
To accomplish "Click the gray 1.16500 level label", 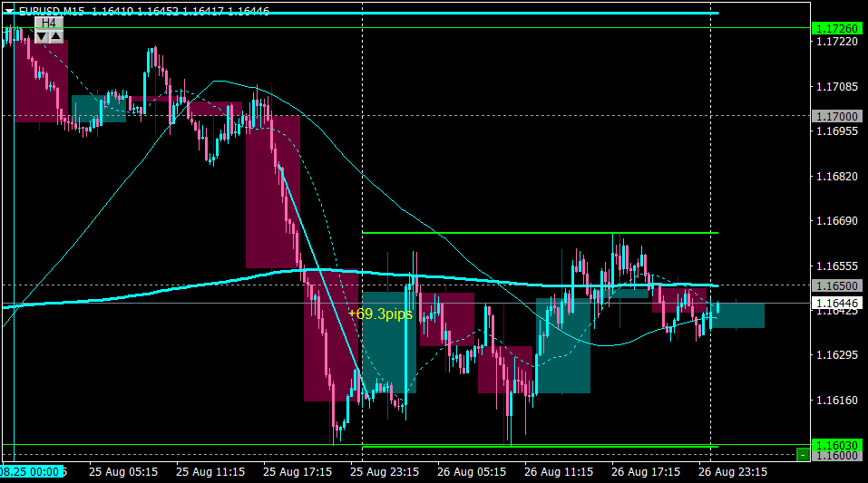I will (x=837, y=286).
